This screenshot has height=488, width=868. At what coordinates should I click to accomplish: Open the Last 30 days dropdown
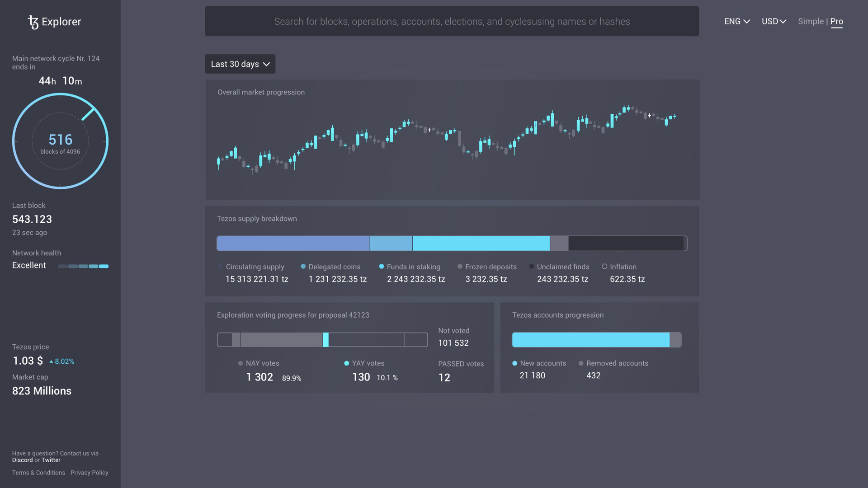240,64
